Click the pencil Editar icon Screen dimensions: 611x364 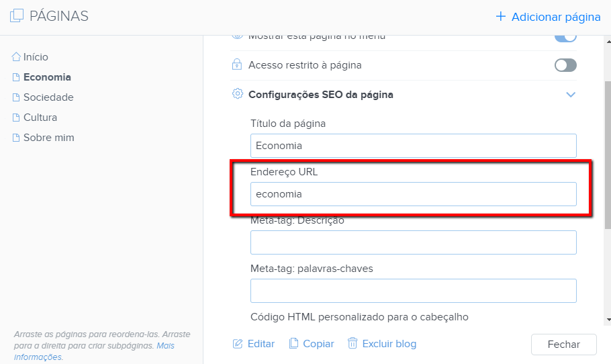237,344
